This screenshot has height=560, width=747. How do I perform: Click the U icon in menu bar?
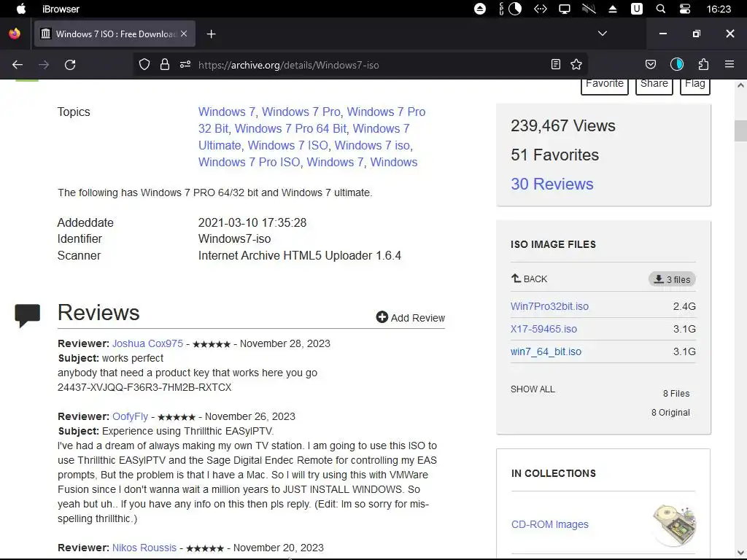(637, 9)
